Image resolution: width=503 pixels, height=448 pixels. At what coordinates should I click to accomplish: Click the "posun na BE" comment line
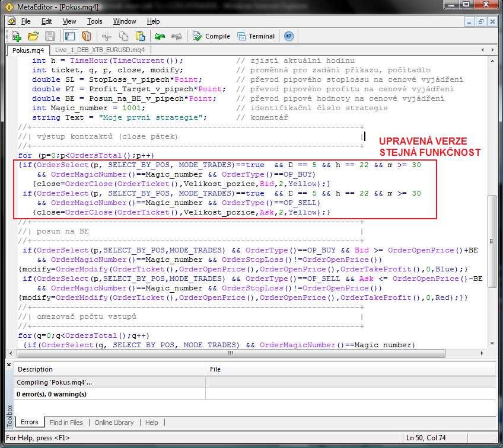62,231
